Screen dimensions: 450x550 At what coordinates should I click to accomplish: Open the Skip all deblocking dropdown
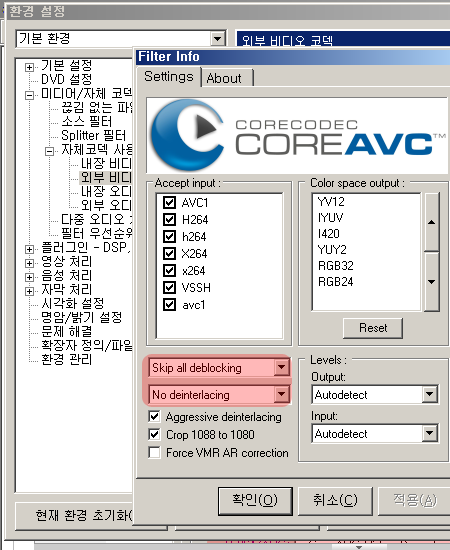point(282,368)
